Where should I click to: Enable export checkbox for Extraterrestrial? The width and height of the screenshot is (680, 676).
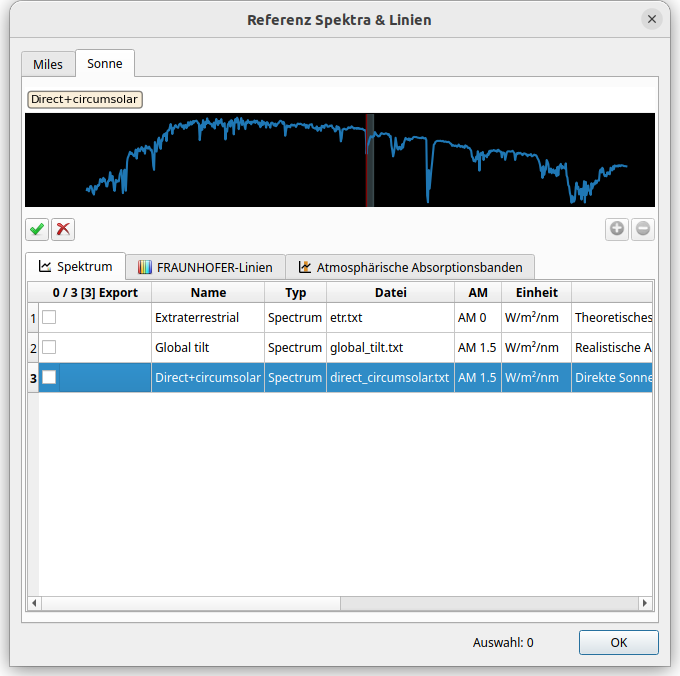[x=49, y=318]
